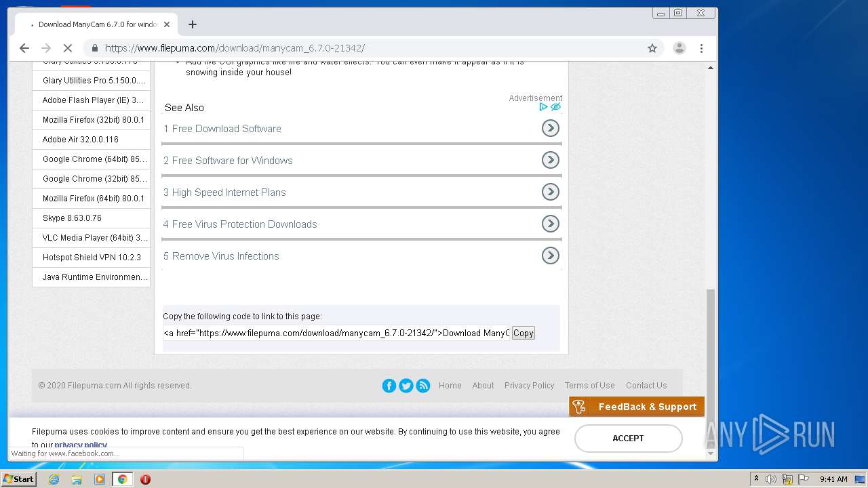Viewport: 868px width, 488px height.
Task: Open About footer link
Action: coord(483,386)
